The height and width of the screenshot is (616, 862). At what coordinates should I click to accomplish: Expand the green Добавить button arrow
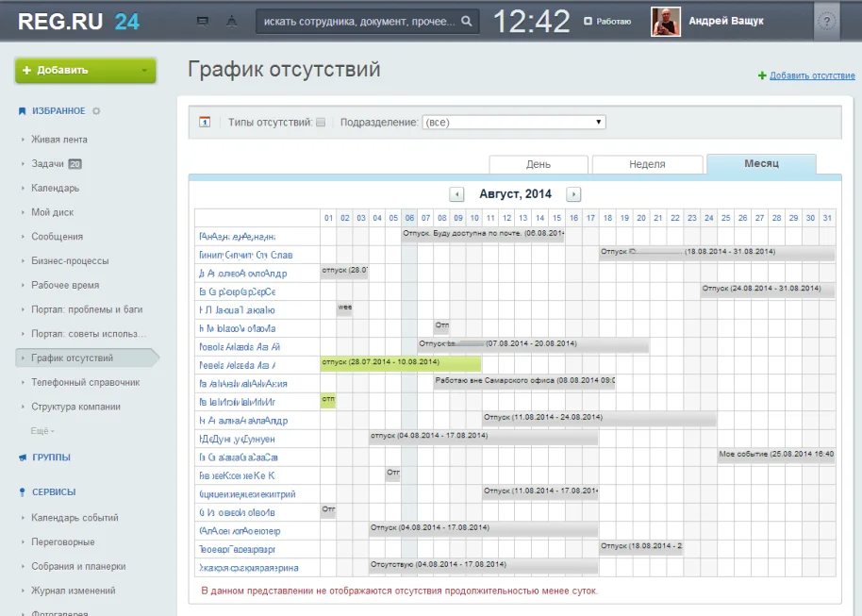click(x=143, y=70)
